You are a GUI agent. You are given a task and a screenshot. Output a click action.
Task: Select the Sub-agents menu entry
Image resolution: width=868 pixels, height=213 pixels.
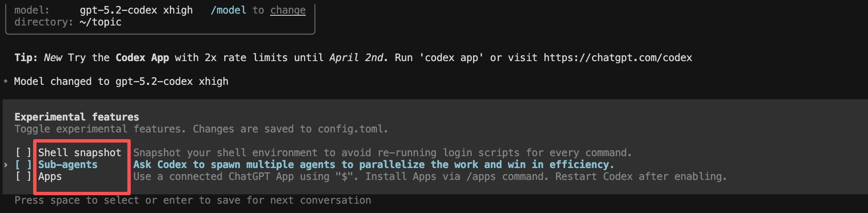(68, 165)
